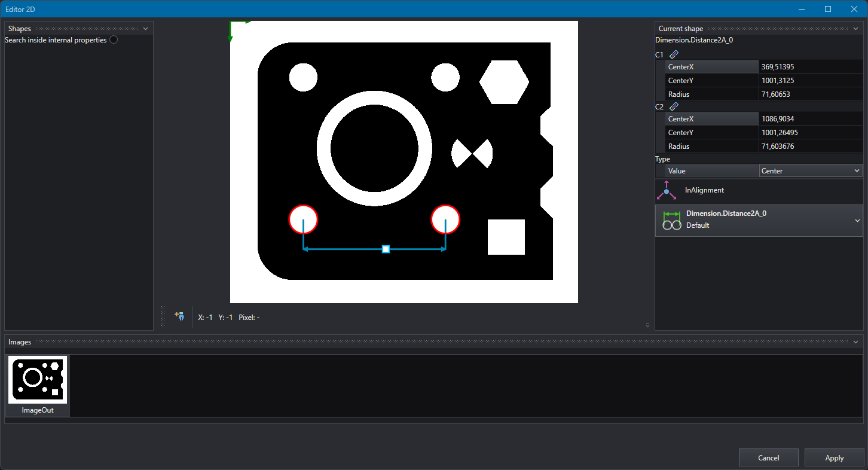Click the Type label
Image resolution: width=868 pixels, height=470 pixels.
pos(662,159)
